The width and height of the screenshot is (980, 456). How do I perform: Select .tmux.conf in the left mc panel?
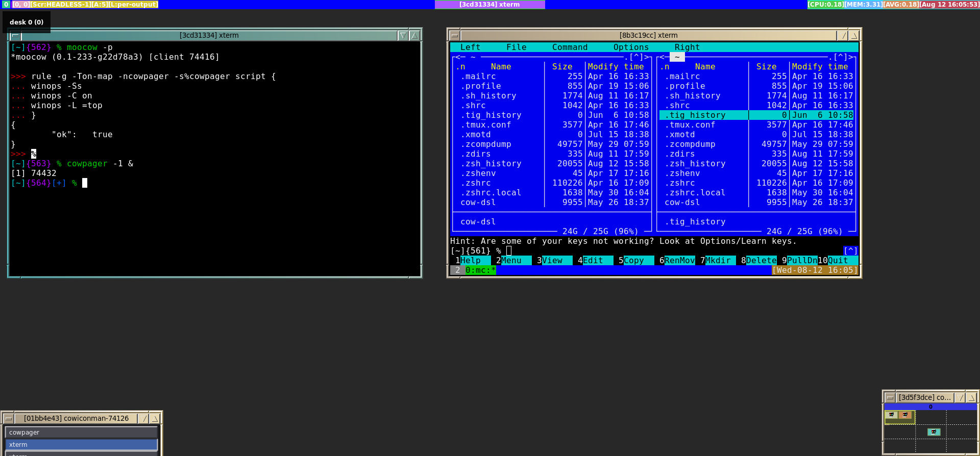[x=552, y=125]
